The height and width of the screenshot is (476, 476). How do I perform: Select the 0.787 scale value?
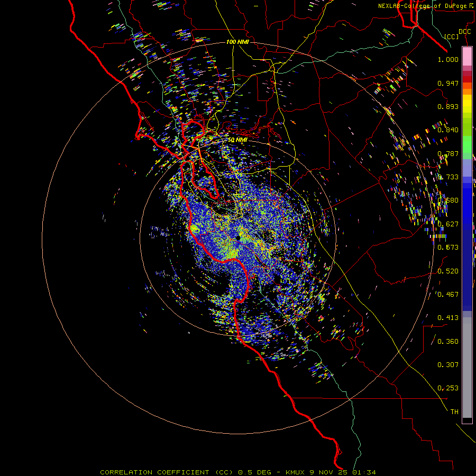coord(448,153)
